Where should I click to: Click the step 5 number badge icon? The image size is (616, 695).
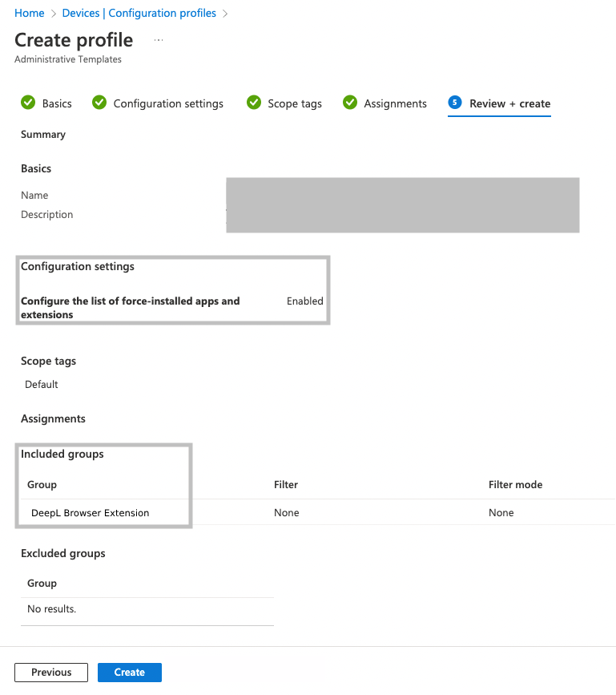point(455,103)
